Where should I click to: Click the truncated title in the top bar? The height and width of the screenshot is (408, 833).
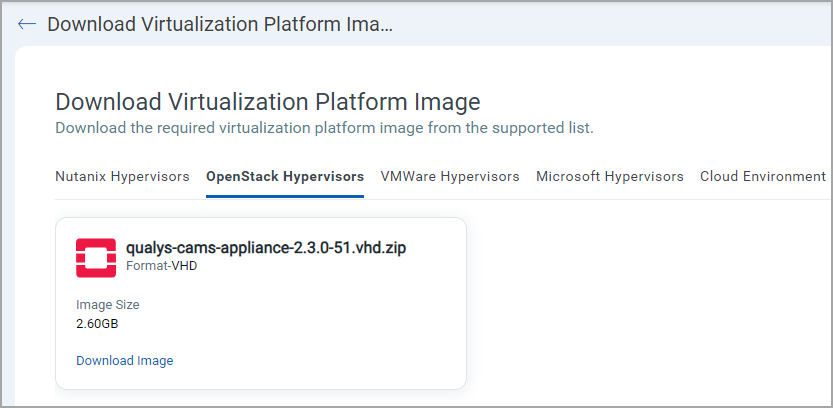(x=220, y=24)
